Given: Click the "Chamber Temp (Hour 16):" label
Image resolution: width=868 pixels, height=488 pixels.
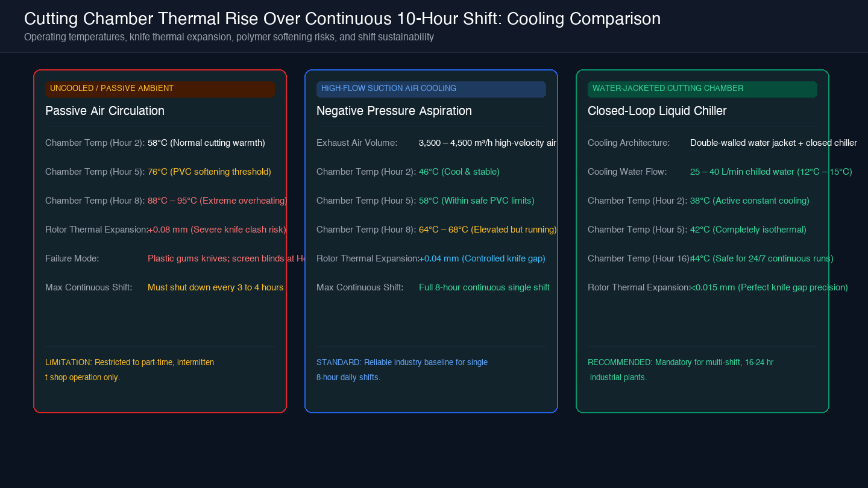Looking at the screenshot, I should click(x=639, y=258).
